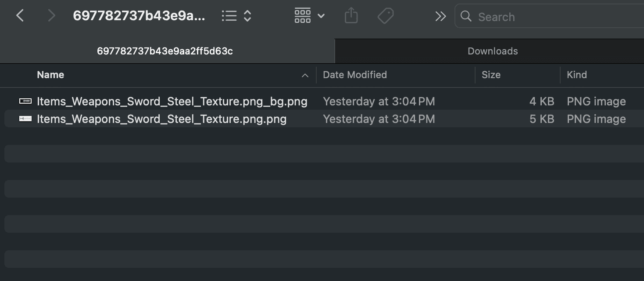This screenshot has height=281, width=644.
Task: Click the Kind column header
Action: click(x=576, y=75)
